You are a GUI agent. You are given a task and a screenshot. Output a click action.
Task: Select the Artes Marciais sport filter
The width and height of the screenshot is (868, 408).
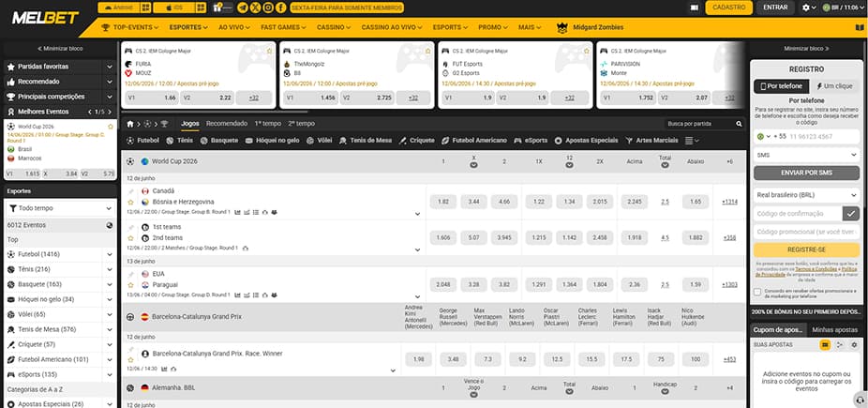651,141
